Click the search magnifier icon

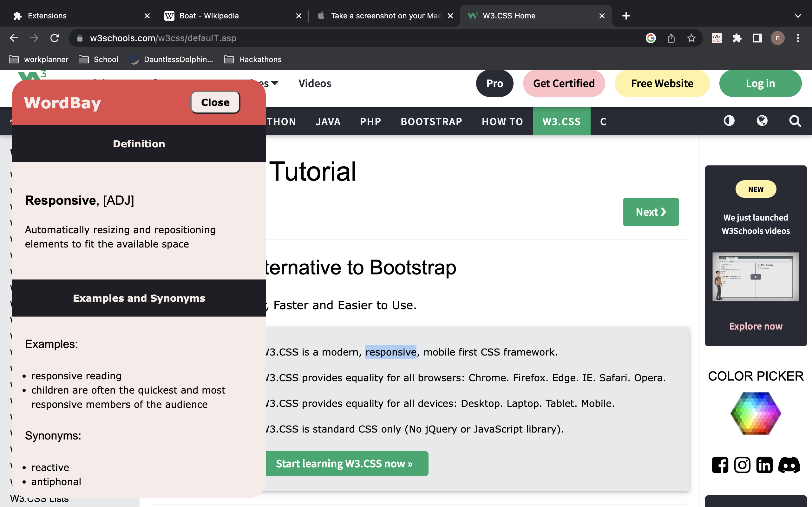[x=795, y=121]
